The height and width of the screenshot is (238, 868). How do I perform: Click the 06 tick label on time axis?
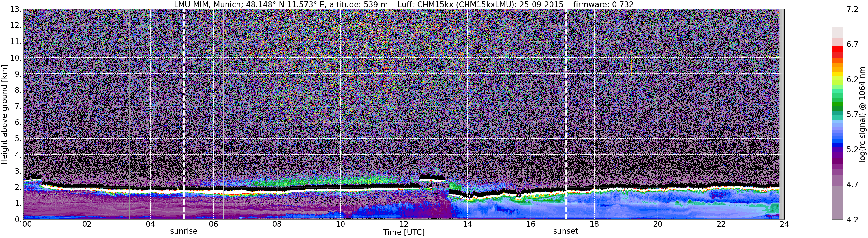coord(214,224)
